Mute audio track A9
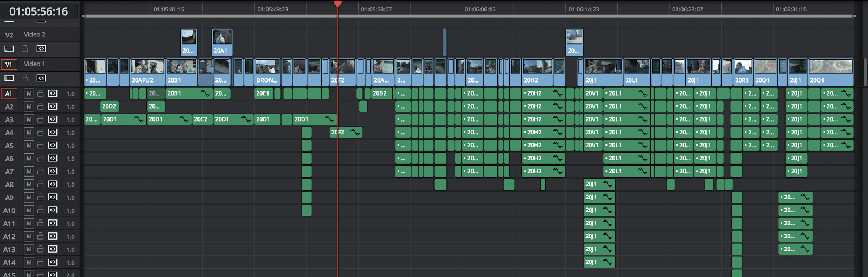This screenshot has height=277, width=868. pyautogui.click(x=29, y=197)
